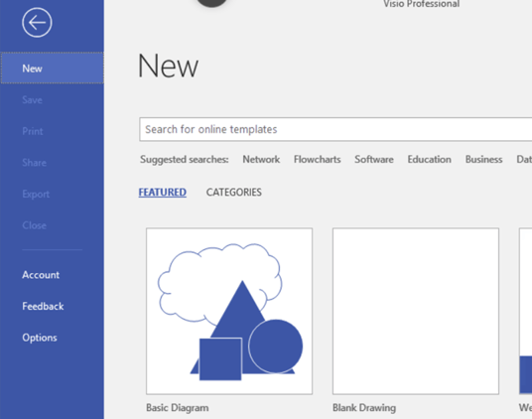Image resolution: width=532 pixels, height=419 pixels.
Task: Open Visio Options
Action: [40, 338]
